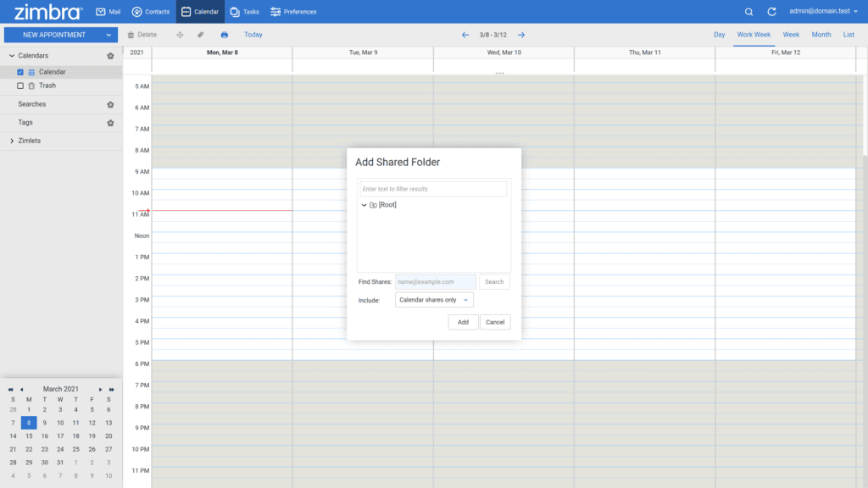Click the Thu, Mar 11 column header
The width and height of the screenshot is (868, 488).
click(x=644, y=53)
